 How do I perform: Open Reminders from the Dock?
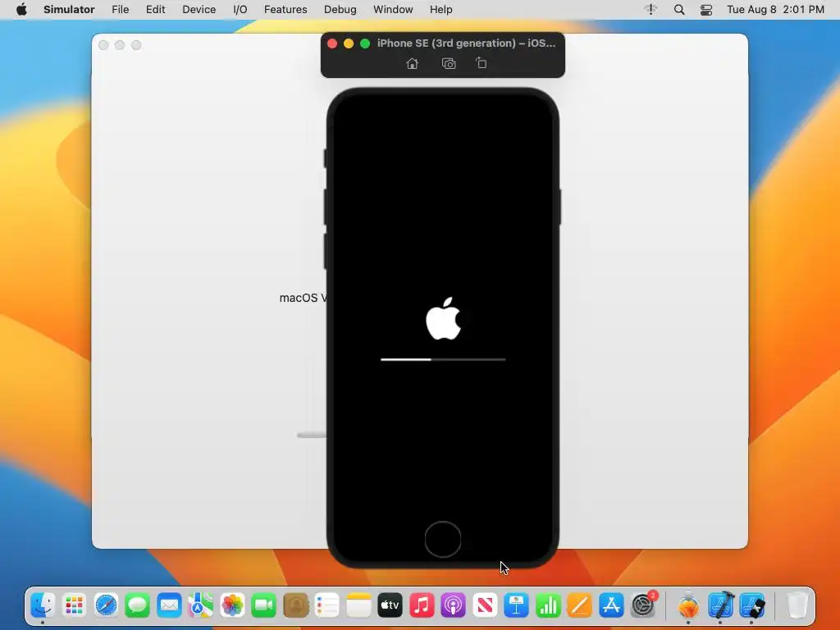point(326,605)
